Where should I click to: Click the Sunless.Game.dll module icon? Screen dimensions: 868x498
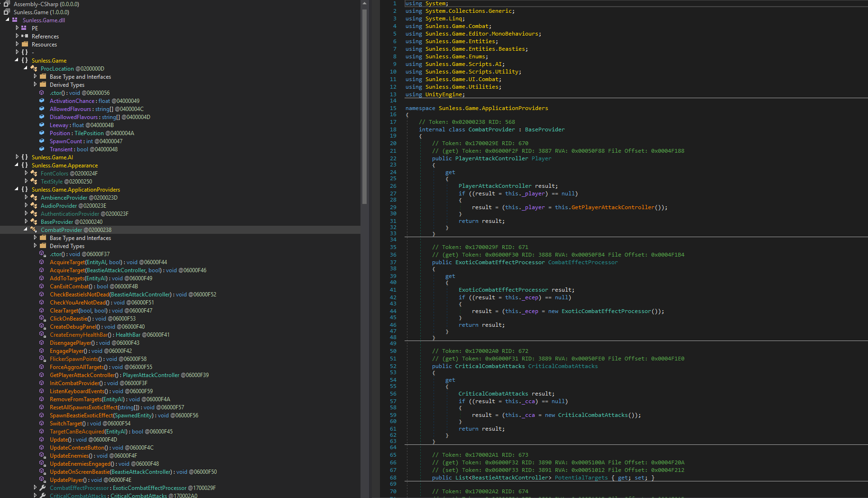[15, 20]
